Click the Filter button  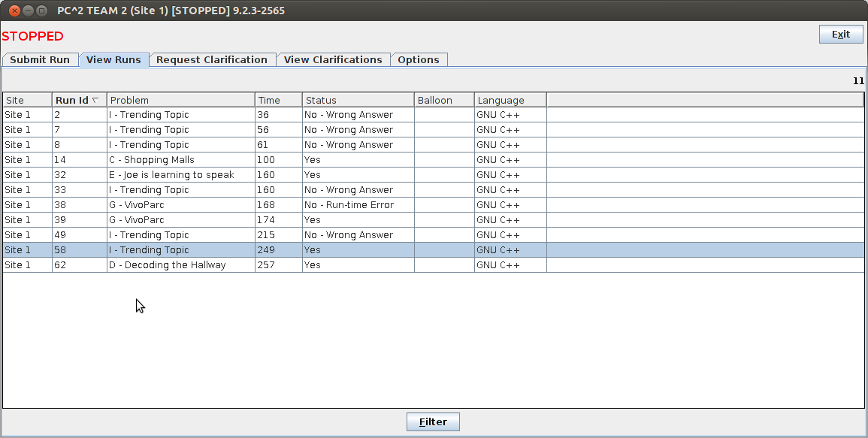433,422
